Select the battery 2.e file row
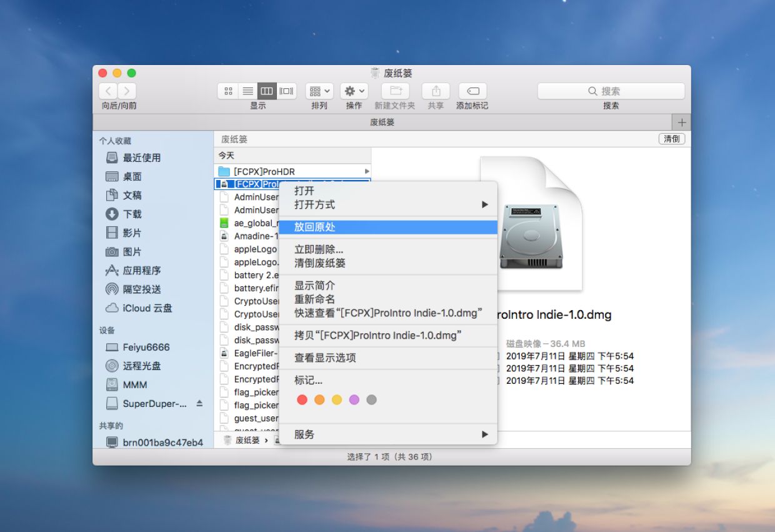 [247, 275]
